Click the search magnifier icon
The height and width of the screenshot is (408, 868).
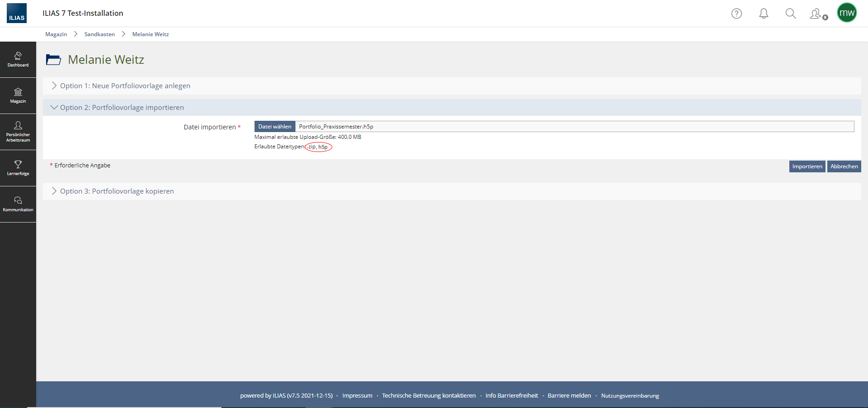[x=790, y=14]
